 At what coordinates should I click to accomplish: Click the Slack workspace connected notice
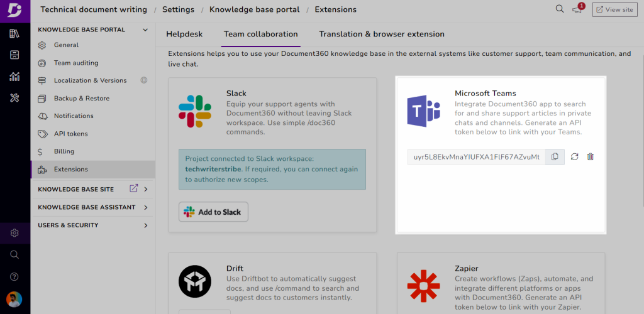pyautogui.click(x=272, y=170)
